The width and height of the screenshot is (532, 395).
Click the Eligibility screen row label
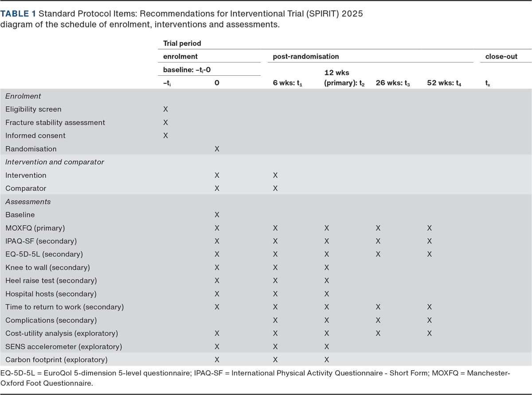coord(33,109)
